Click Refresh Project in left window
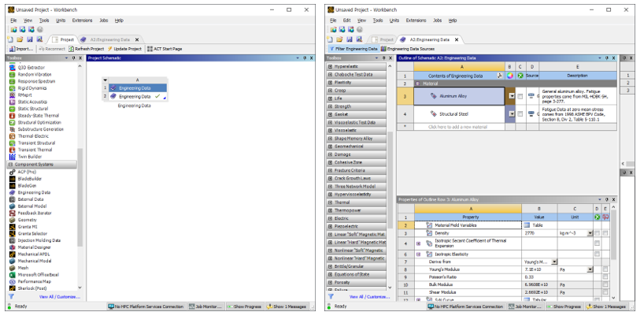 pyautogui.click(x=87, y=49)
